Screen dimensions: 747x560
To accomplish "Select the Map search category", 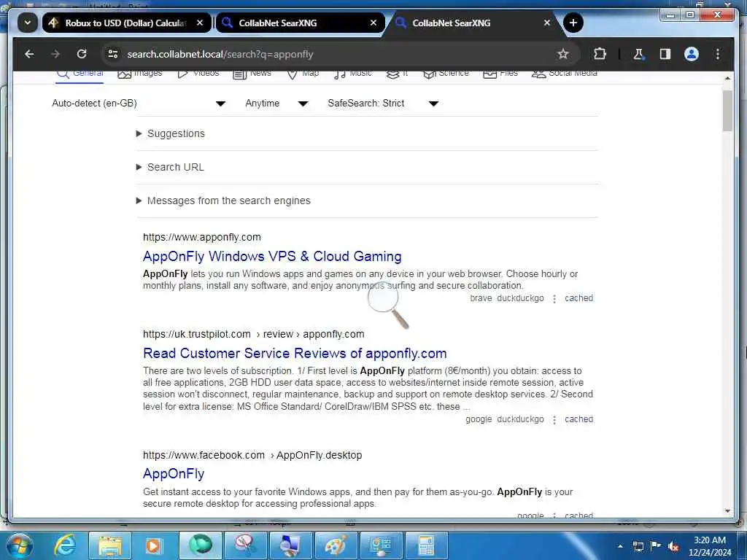I will 303,74.
